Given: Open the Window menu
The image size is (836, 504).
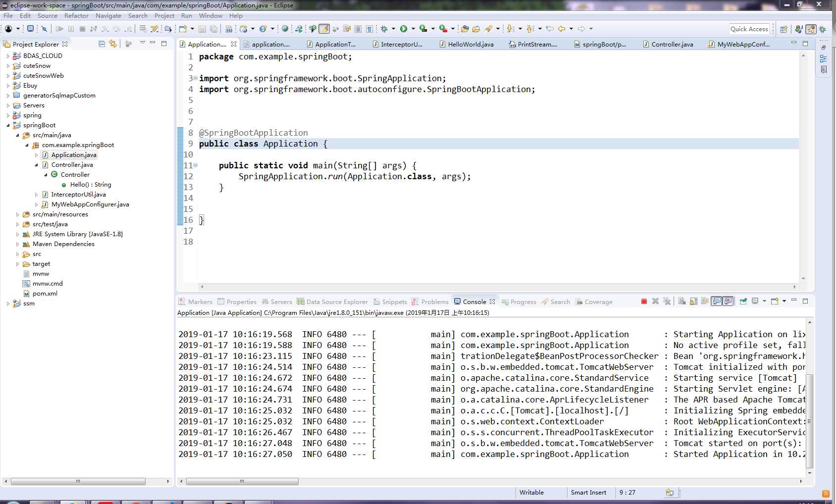Looking at the screenshot, I should point(210,15).
